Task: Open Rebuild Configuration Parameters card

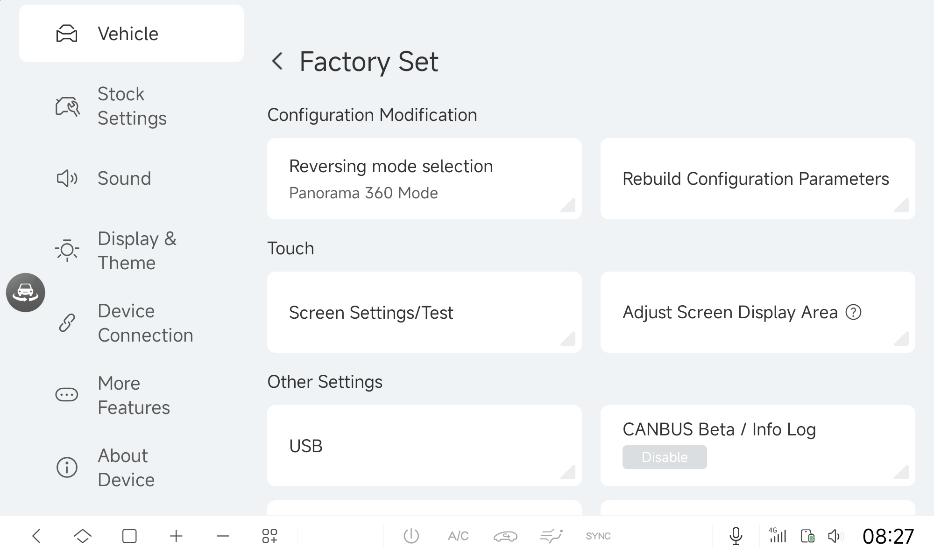Action: (757, 179)
